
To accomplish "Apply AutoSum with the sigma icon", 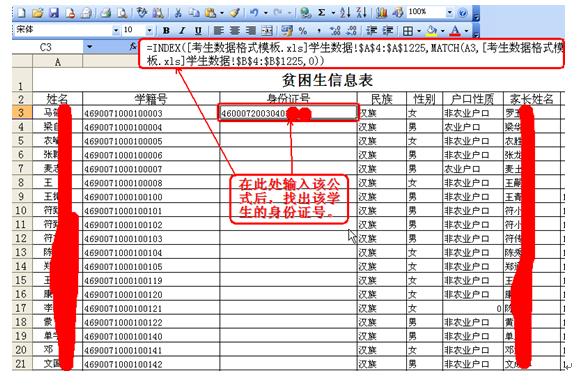I will coord(322,14).
